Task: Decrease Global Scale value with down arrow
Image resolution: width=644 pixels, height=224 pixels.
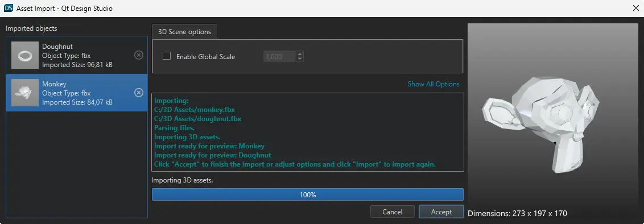Action: [x=300, y=59]
